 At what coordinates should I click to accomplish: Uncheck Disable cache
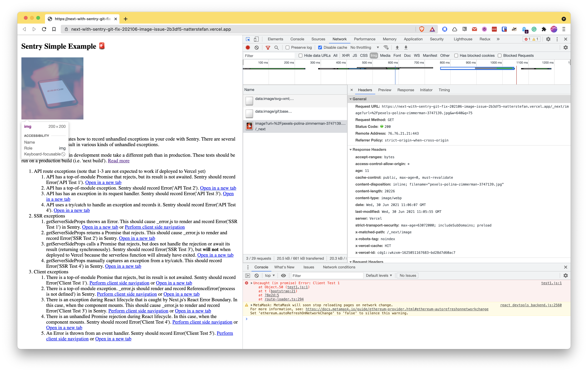[320, 47]
